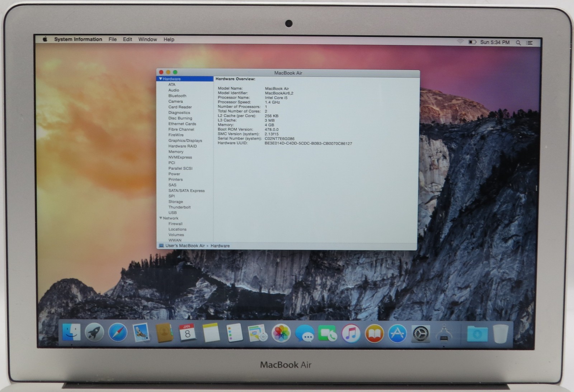Open iBooks orange book icon
The image size is (574, 392).
click(374, 334)
